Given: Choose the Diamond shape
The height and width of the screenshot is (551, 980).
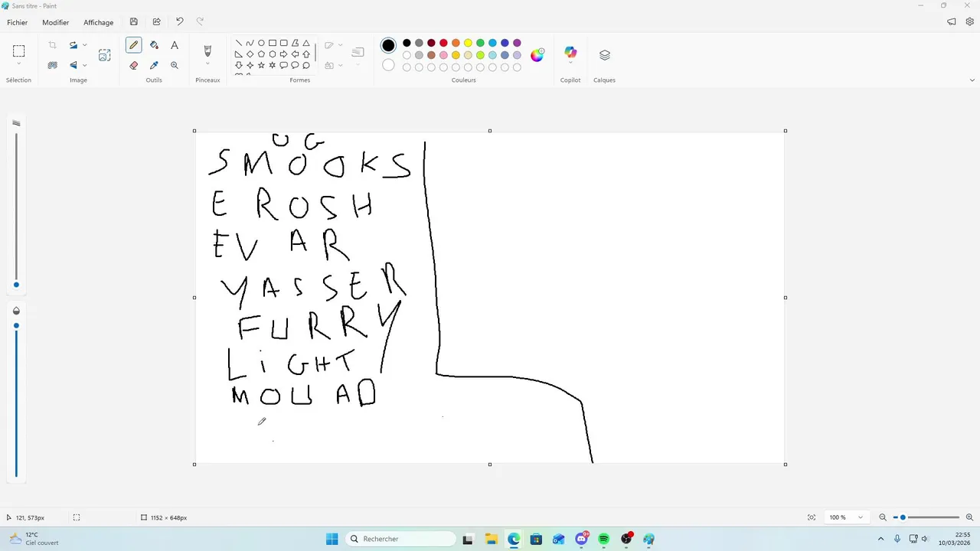Looking at the screenshot, I should pyautogui.click(x=250, y=54).
